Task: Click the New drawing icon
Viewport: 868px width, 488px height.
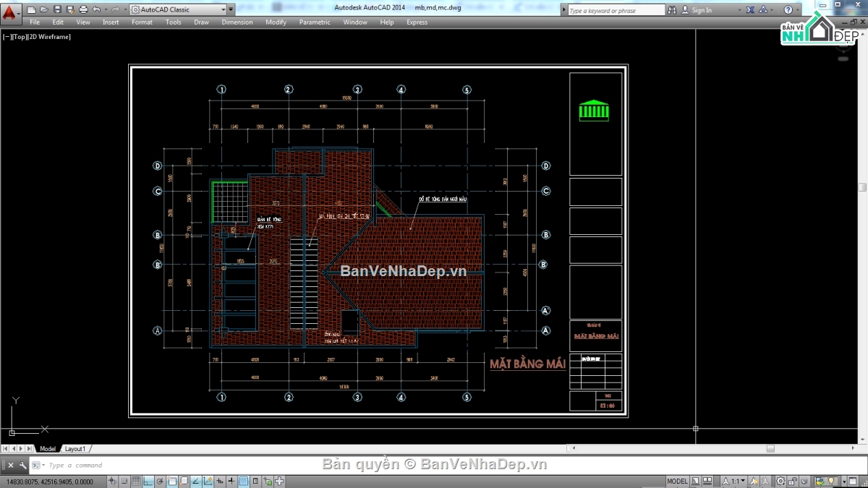Action: pos(32,9)
